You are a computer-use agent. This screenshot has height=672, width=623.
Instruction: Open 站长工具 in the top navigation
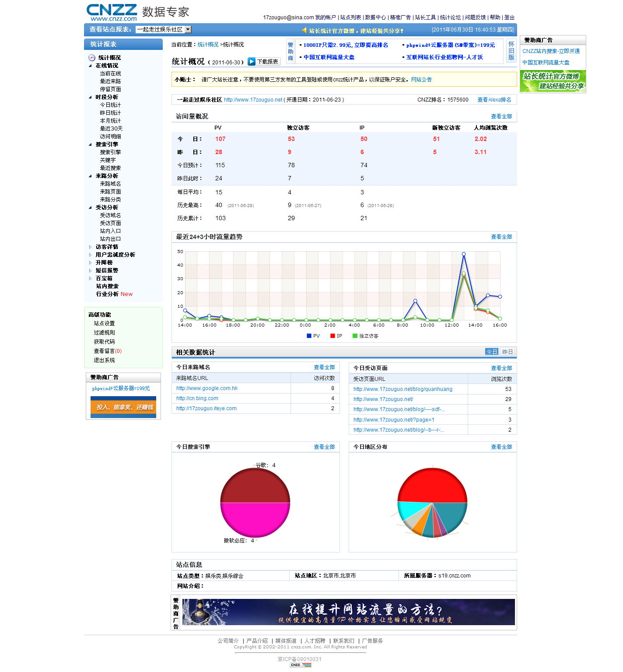point(425,18)
